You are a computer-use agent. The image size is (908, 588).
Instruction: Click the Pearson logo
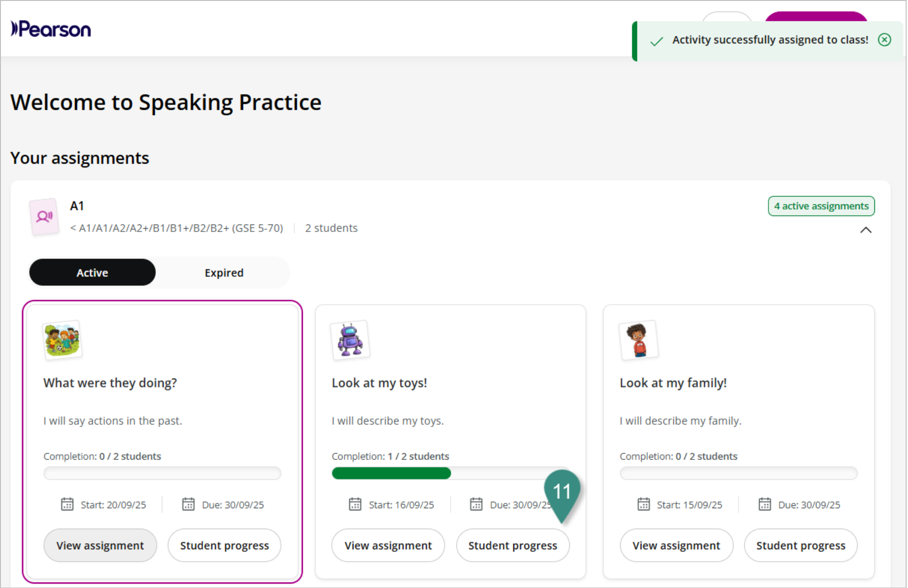tap(51, 29)
